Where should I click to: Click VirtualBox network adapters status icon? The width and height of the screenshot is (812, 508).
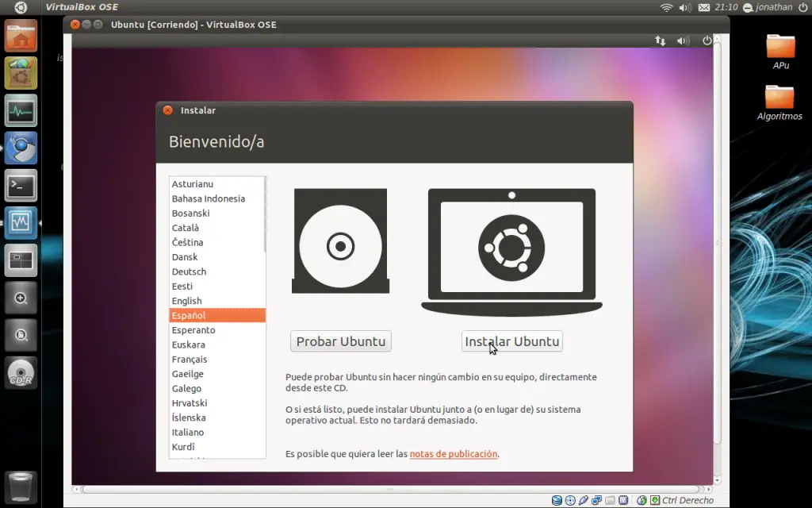point(596,500)
